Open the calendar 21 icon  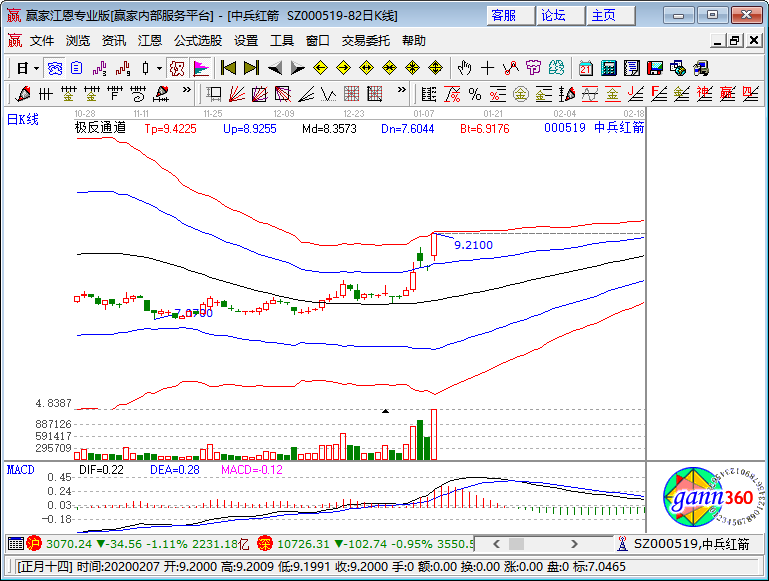(x=585, y=68)
